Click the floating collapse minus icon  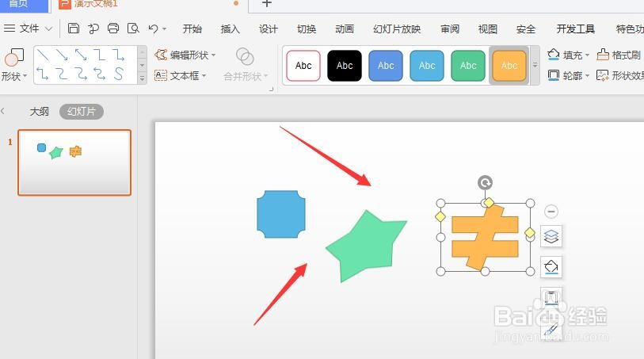click(551, 212)
